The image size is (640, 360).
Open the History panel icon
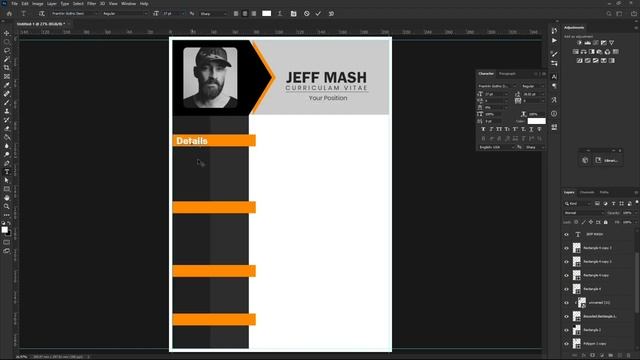coord(554,31)
